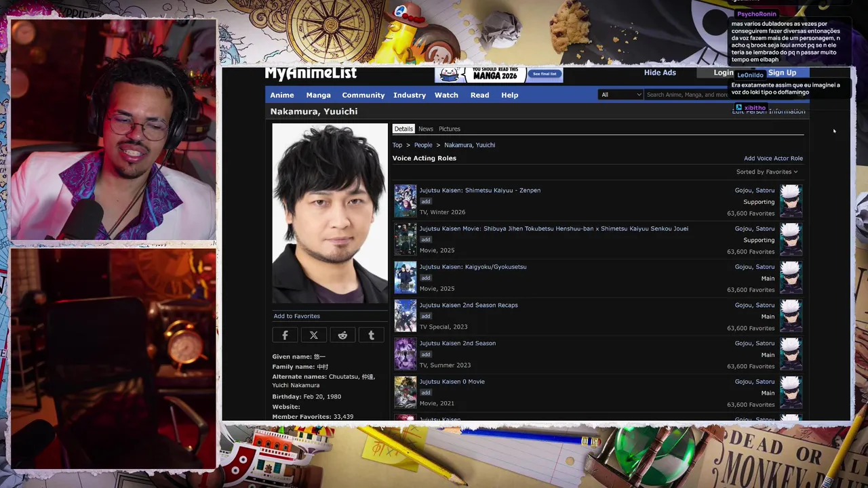Screen dimensions: 868x488
Task: Click Add to Favorites link
Action: (296, 316)
